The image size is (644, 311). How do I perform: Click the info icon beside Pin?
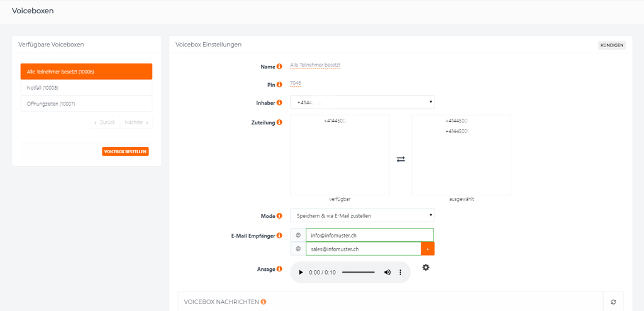point(279,85)
